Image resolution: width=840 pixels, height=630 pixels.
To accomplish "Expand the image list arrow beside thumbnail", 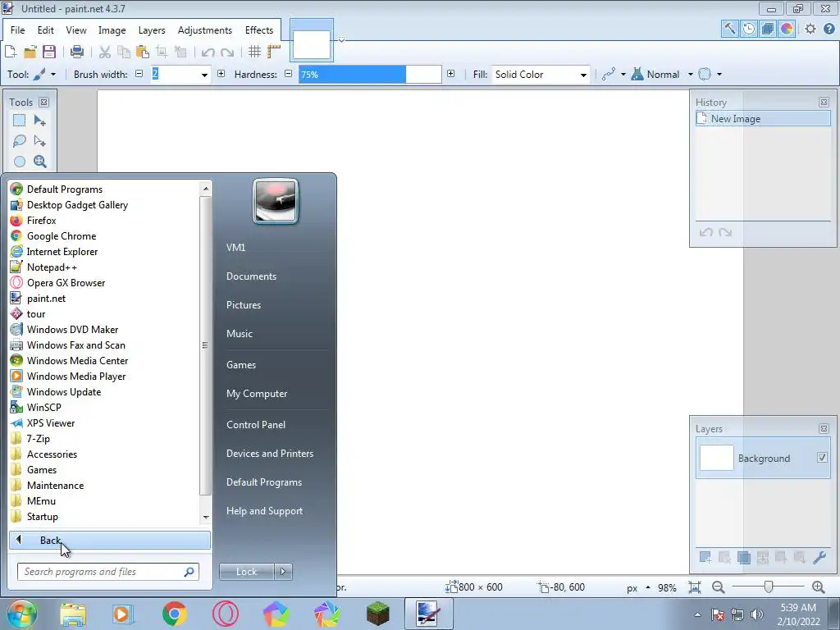I will click(x=341, y=39).
